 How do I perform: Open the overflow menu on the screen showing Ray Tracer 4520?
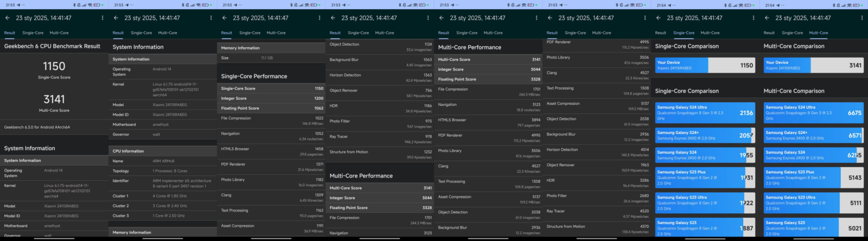[x=645, y=18]
